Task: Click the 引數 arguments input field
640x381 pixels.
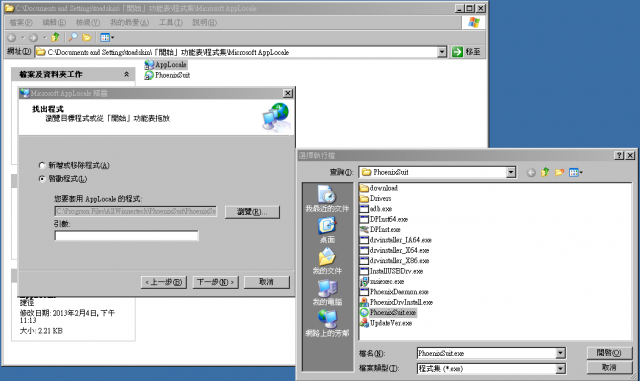Action: point(127,236)
